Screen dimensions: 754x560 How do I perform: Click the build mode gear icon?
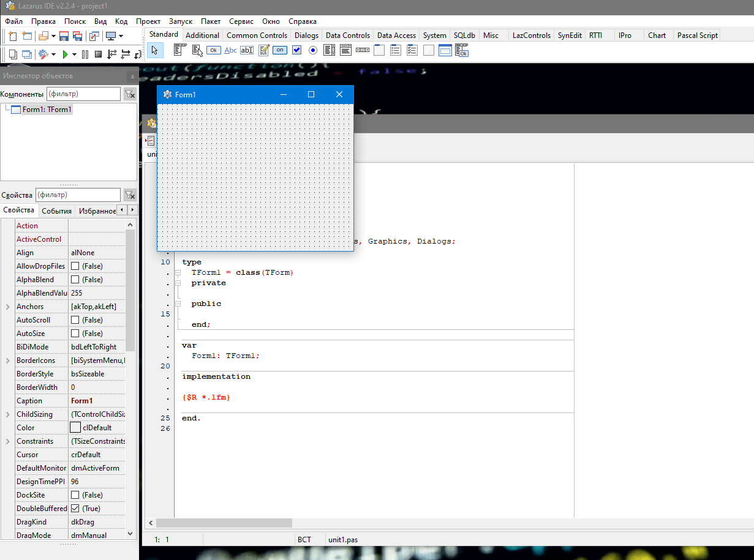(43, 54)
